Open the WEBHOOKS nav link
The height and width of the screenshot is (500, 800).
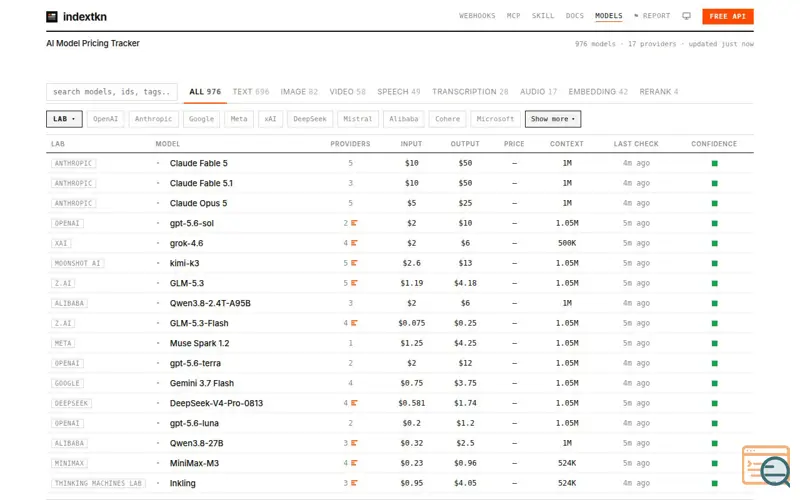[477, 16]
